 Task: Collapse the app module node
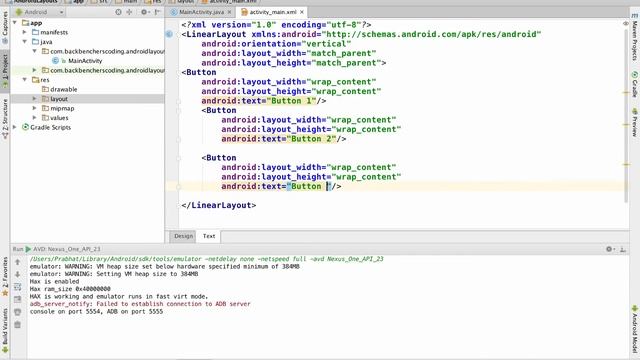click(15, 23)
